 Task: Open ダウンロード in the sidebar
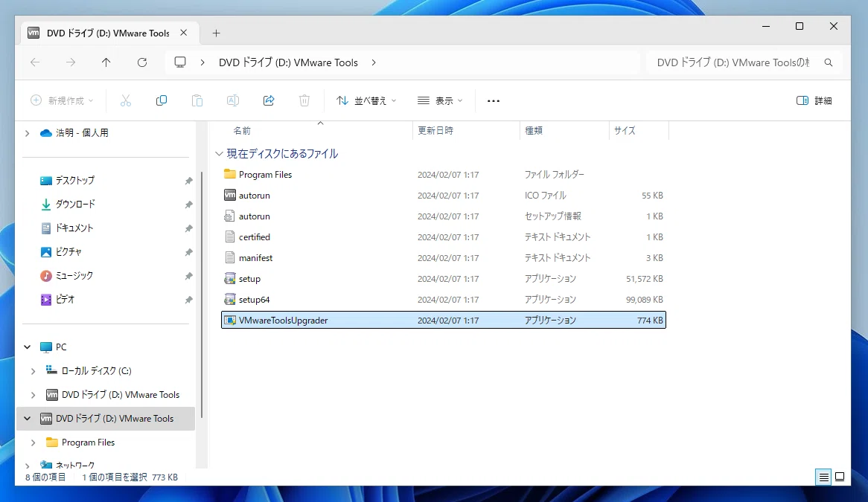point(75,205)
